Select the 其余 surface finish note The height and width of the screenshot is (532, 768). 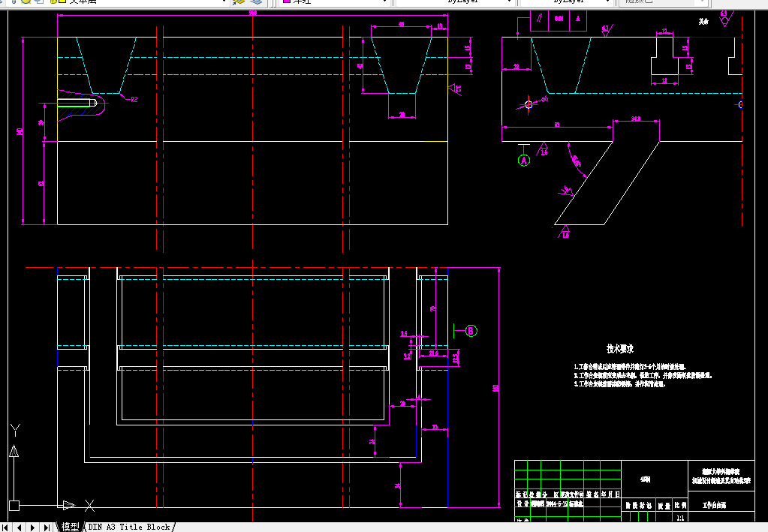pos(703,22)
